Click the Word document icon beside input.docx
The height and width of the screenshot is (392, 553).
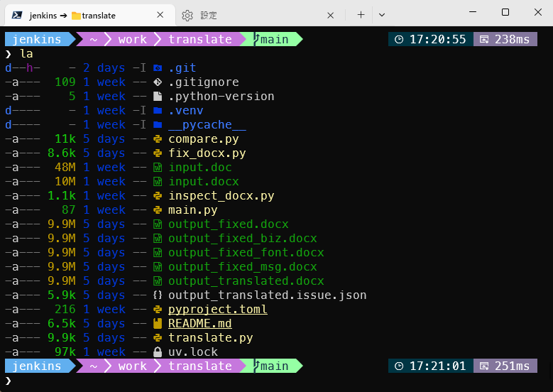(x=158, y=182)
